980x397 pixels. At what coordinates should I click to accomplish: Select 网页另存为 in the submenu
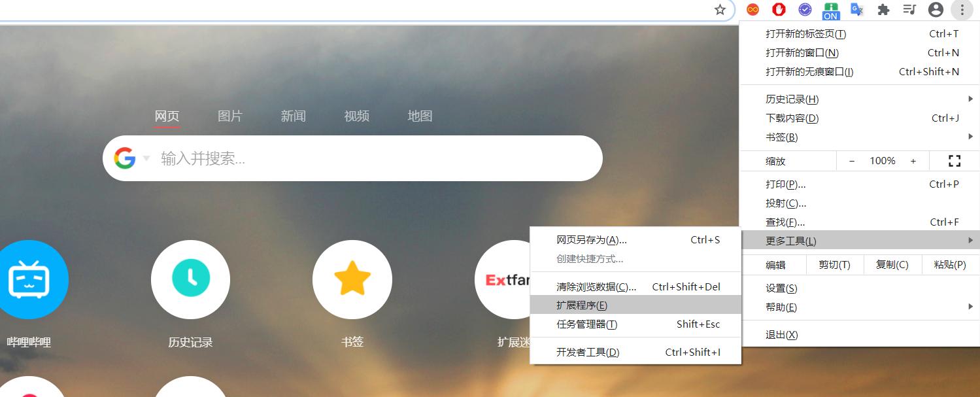(635, 240)
